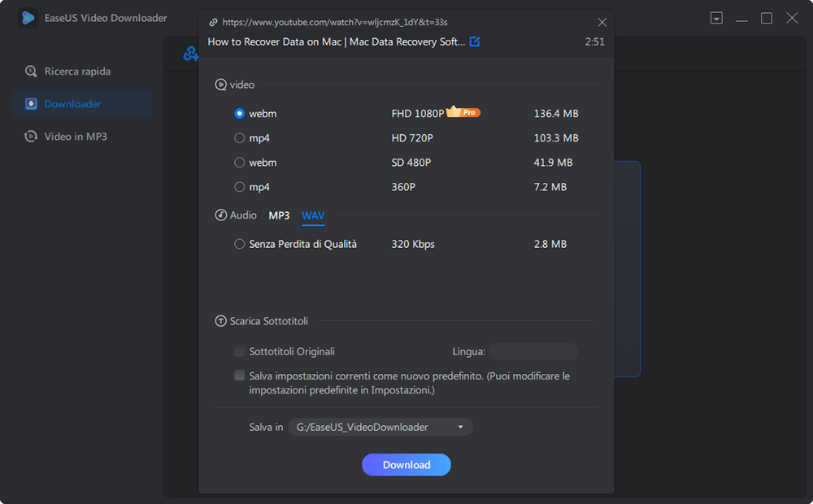Switch to the MP3 audio tab
Screen dimensions: 813x504
coord(279,215)
